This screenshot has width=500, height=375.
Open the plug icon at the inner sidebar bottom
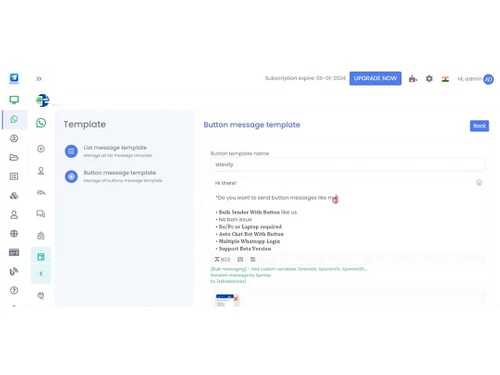41,296
